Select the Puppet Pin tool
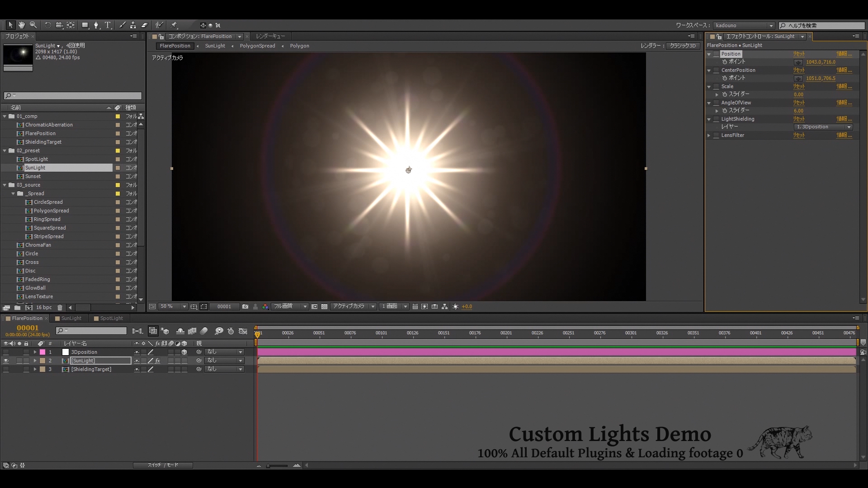Image resolution: width=868 pixels, height=488 pixels. click(x=174, y=25)
